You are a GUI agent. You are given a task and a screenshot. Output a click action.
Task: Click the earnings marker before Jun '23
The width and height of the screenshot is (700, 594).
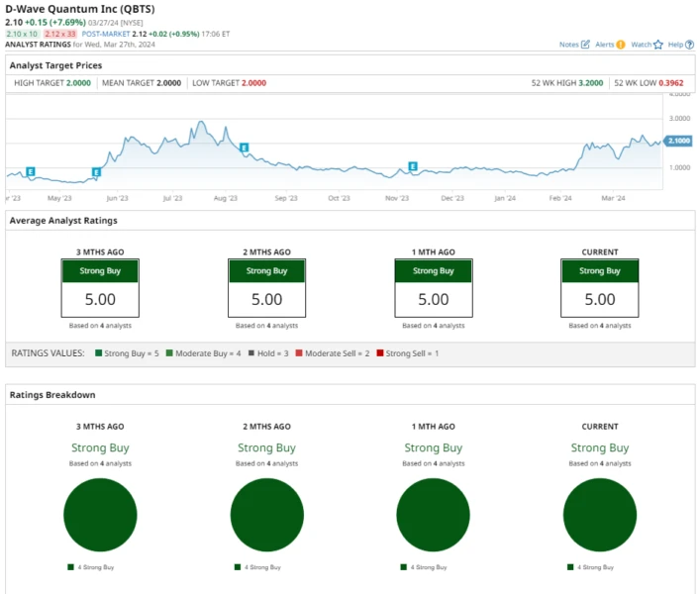(x=96, y=172)
